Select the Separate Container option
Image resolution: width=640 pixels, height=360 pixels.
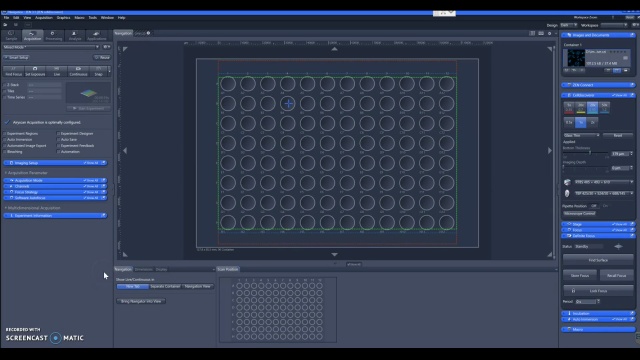(165, 287)
